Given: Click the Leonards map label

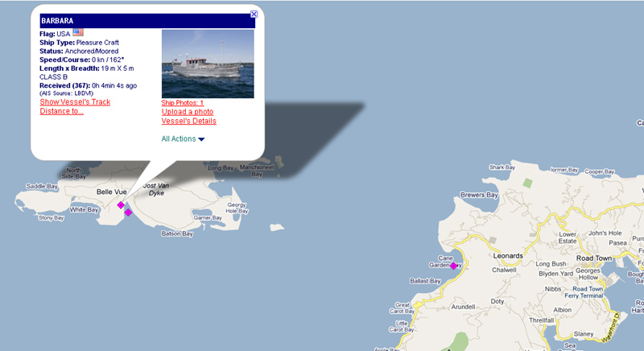Looking at the screenshot, I should pos(508,256).
